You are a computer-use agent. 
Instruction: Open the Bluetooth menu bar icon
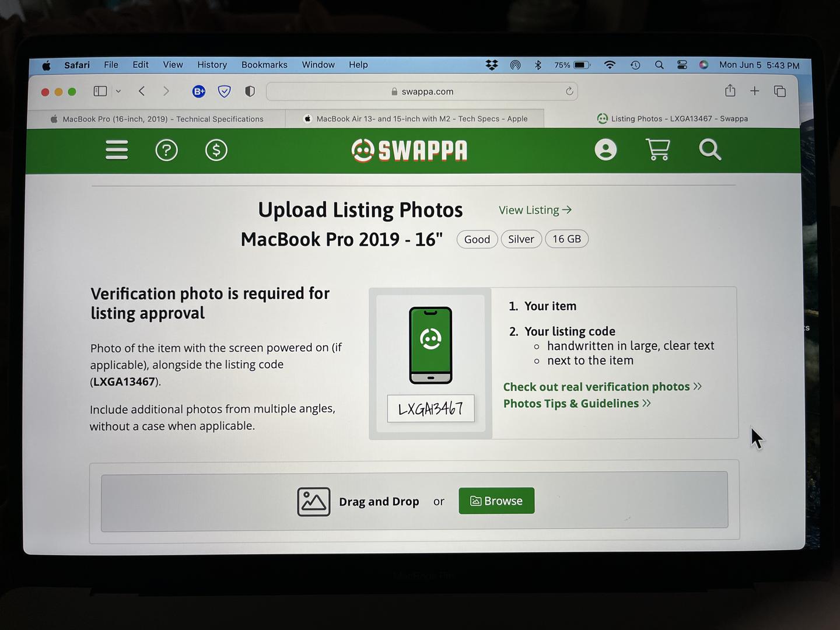click(x=538, y=65)
